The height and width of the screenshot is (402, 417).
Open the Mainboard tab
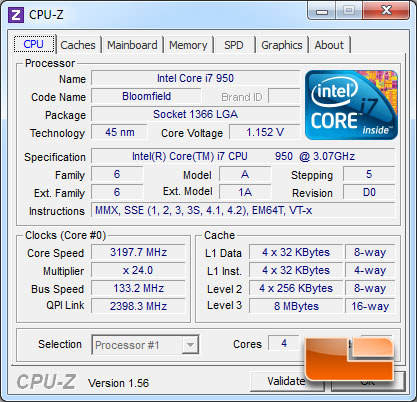[132, 45]
